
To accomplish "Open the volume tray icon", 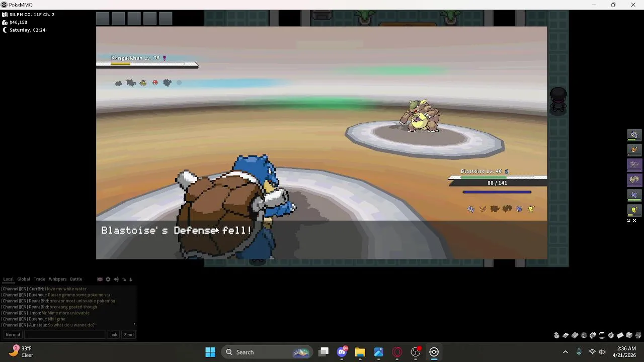I will 602,352.
